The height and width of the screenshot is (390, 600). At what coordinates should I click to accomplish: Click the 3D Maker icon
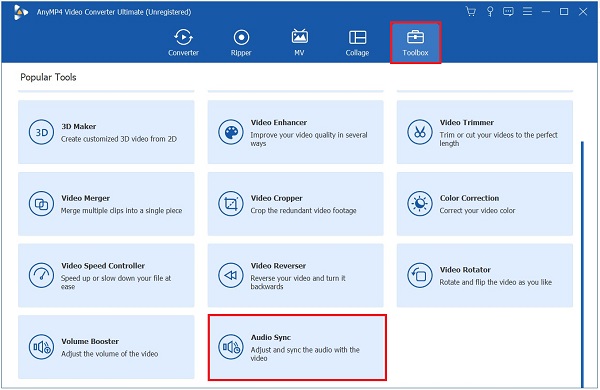click(x=41, y=132)
